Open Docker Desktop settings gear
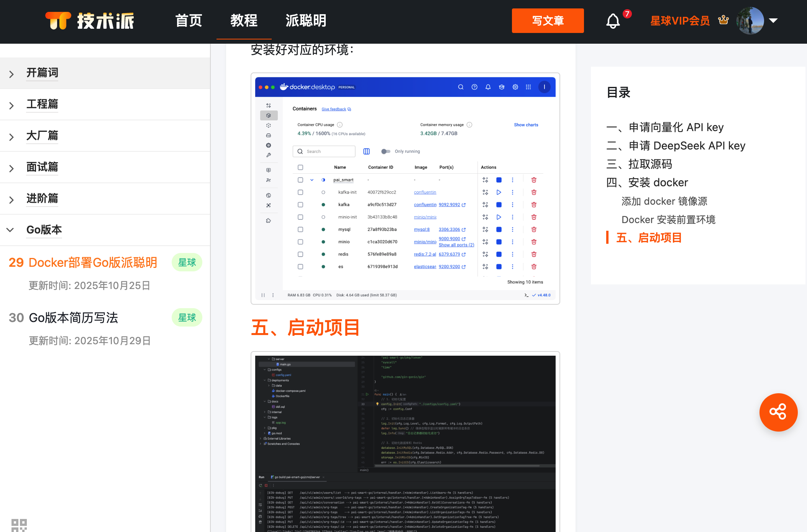This screenshot has height=532, width=807. tap(515, 87)
